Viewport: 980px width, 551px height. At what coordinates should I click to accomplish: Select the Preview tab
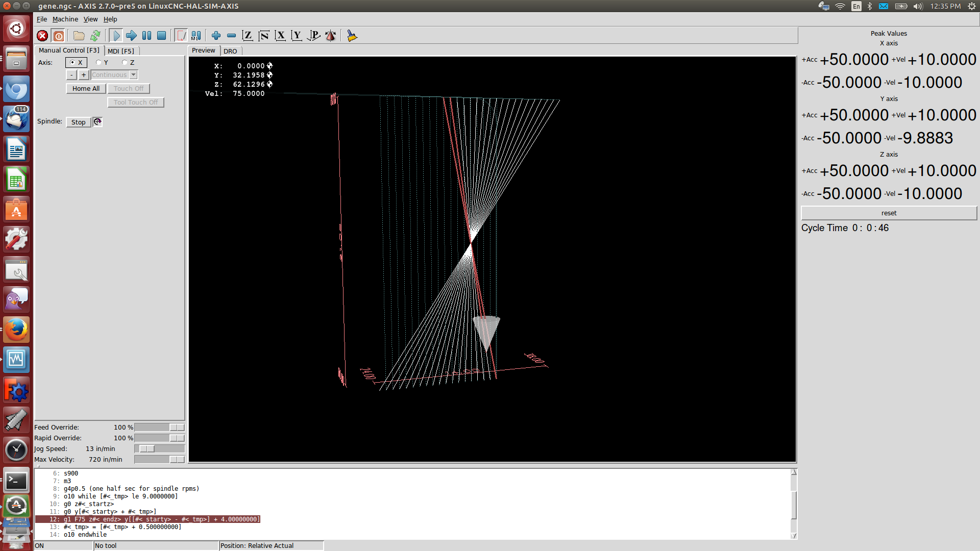[204, 51]
